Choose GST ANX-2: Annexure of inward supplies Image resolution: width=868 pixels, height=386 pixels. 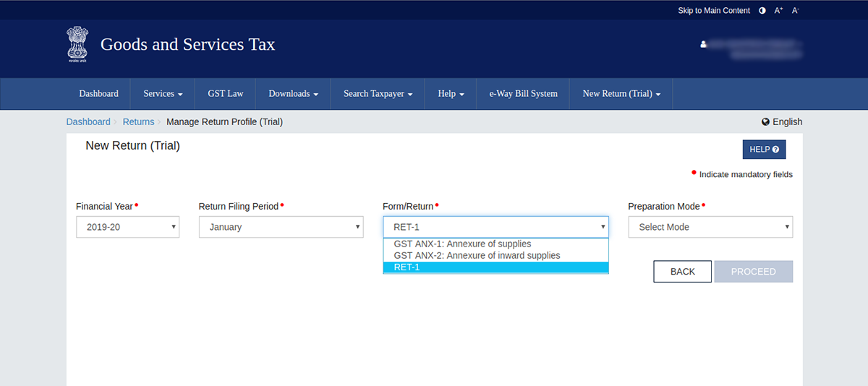(x=477, y=256)
